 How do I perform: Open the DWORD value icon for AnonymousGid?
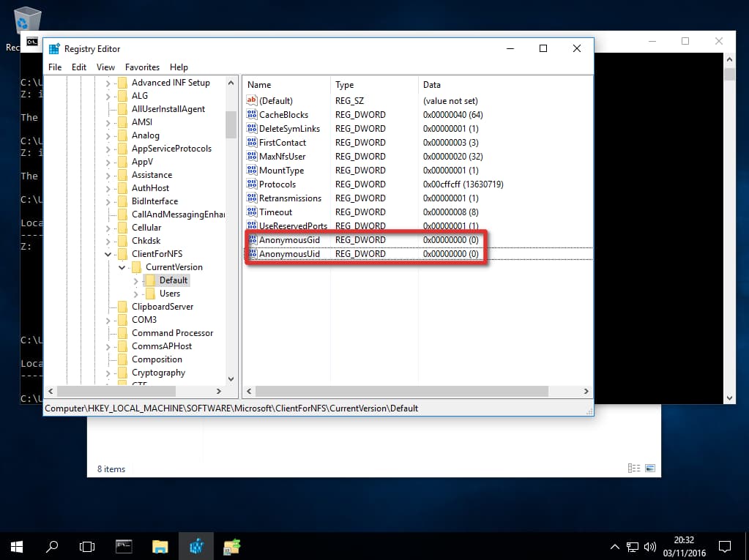point(254,239)
